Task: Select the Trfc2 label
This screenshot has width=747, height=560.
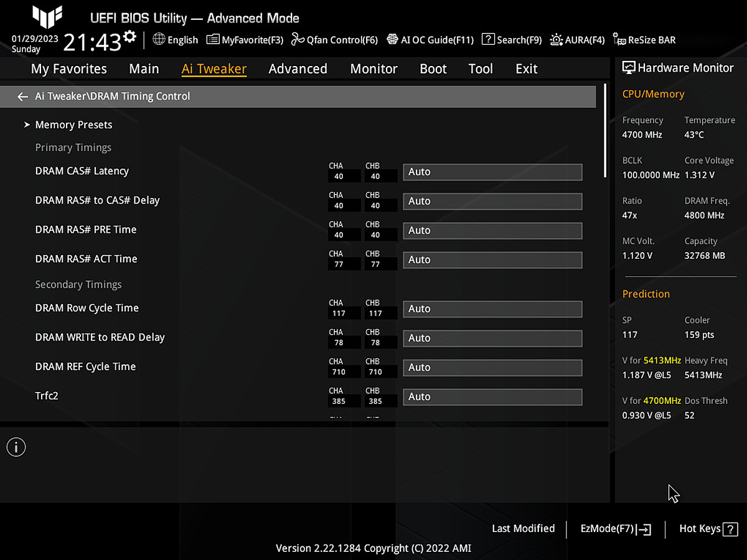Action: pos(47,396)
